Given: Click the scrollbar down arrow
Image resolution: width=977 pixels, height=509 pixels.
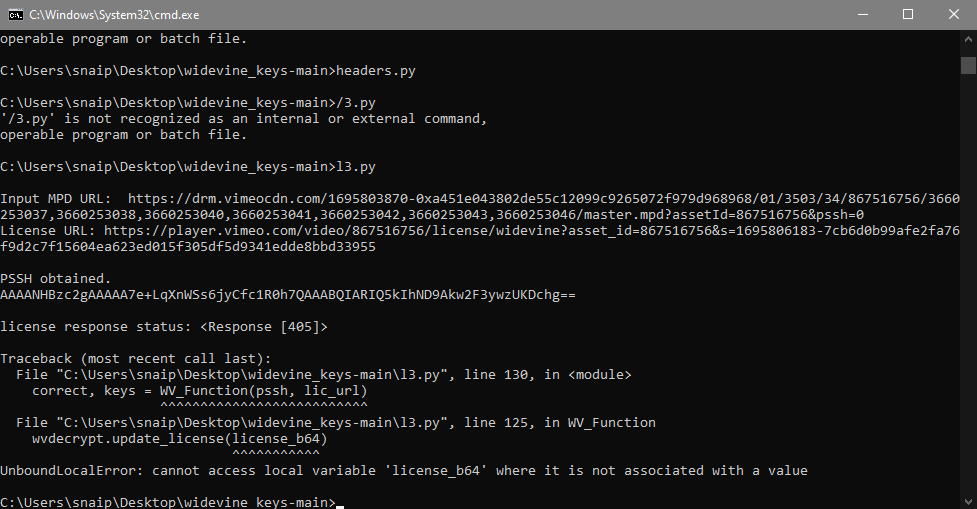Looking at the screenshot, I should click(968, 500).
